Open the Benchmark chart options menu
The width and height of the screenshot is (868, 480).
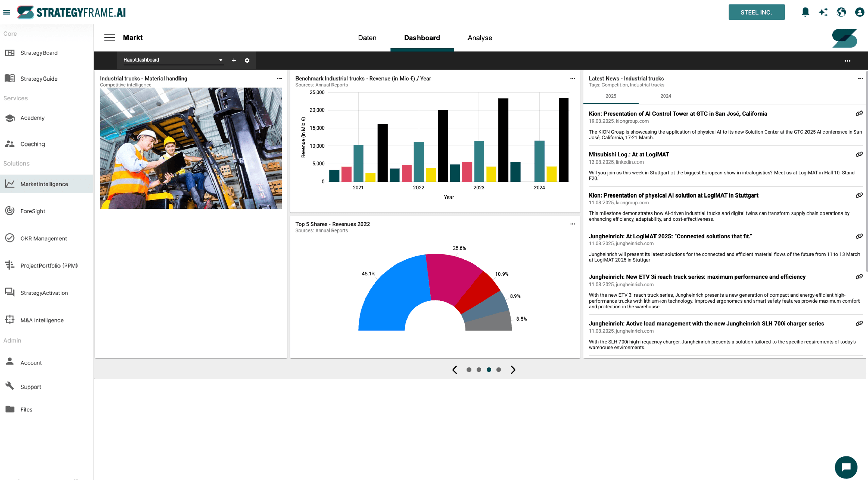(572, 78)
